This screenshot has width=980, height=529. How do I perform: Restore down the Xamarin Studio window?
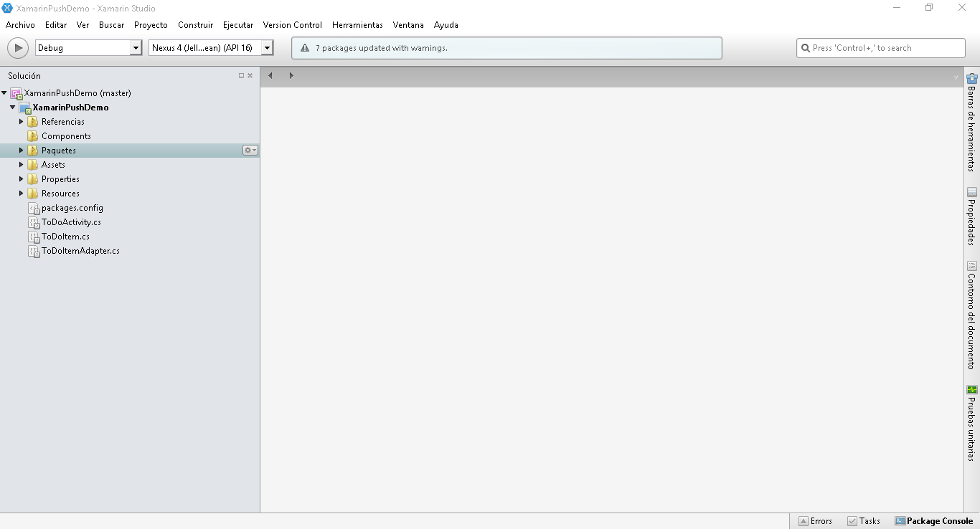[929, 8]
